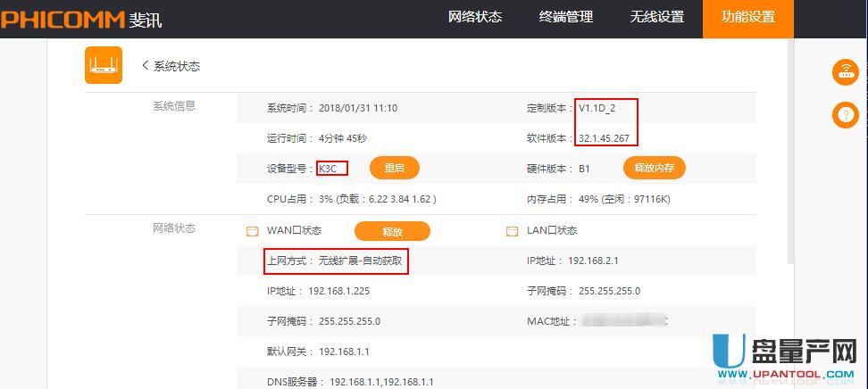Click the orange router icon beside 系统状态
868x389 pixels.
[104, 65]
